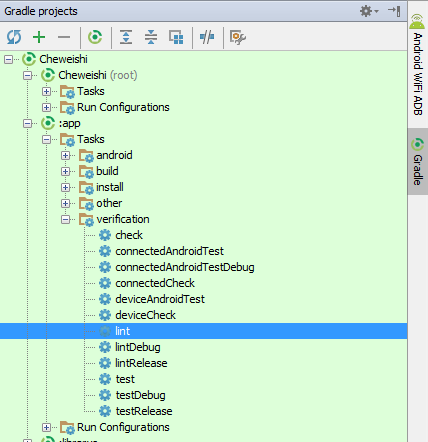
Task: Click gear icon beside lintRelease
Action: [105, 363]
